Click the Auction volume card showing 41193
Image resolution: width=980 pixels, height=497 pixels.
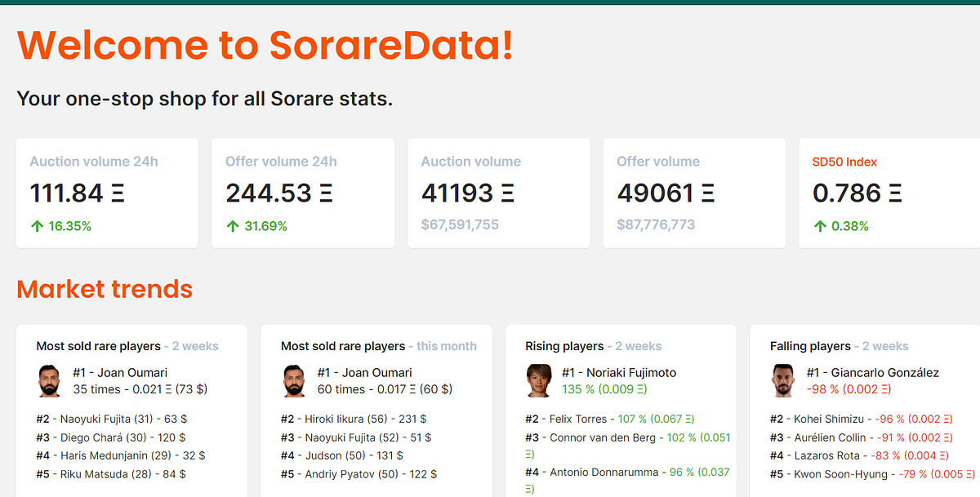(x=498, y=193)
